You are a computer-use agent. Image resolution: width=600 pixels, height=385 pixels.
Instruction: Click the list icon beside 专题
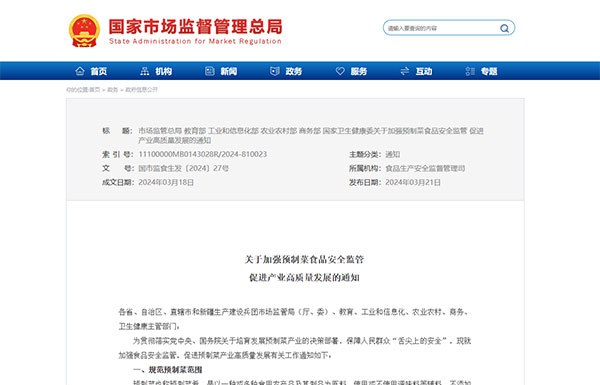(470, 71)
